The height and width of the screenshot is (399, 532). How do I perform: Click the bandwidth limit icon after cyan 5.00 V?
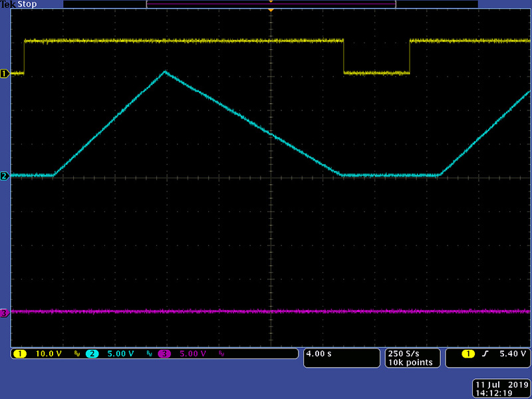pyautogui.click(x=149, y=354)
